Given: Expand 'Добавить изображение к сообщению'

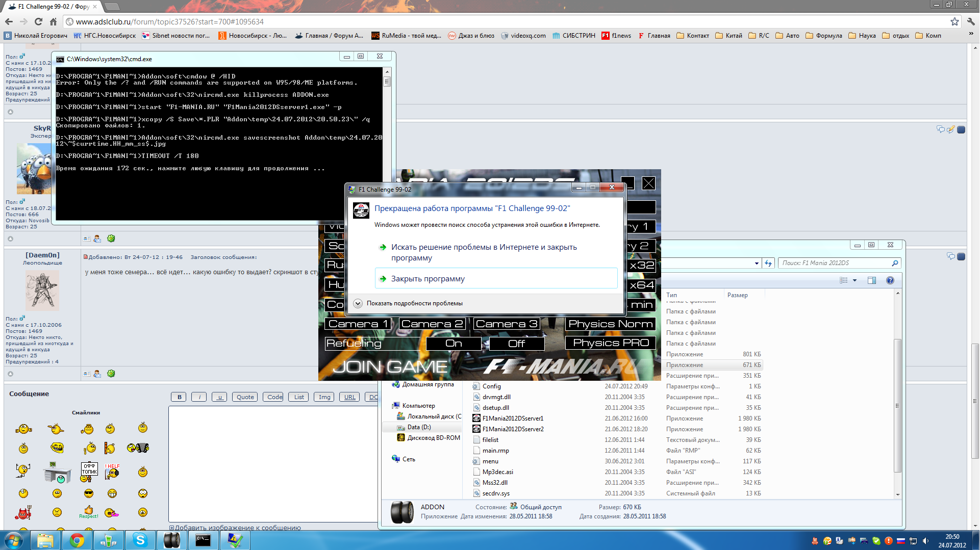Looking at the screenshot, I should 235,528.
